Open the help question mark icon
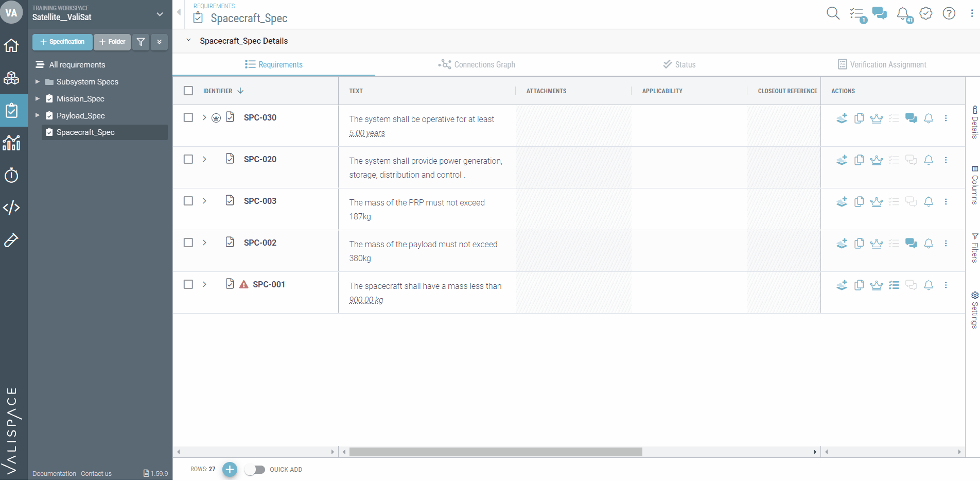The width and height of the screenshot is (980, 481). 949,13
